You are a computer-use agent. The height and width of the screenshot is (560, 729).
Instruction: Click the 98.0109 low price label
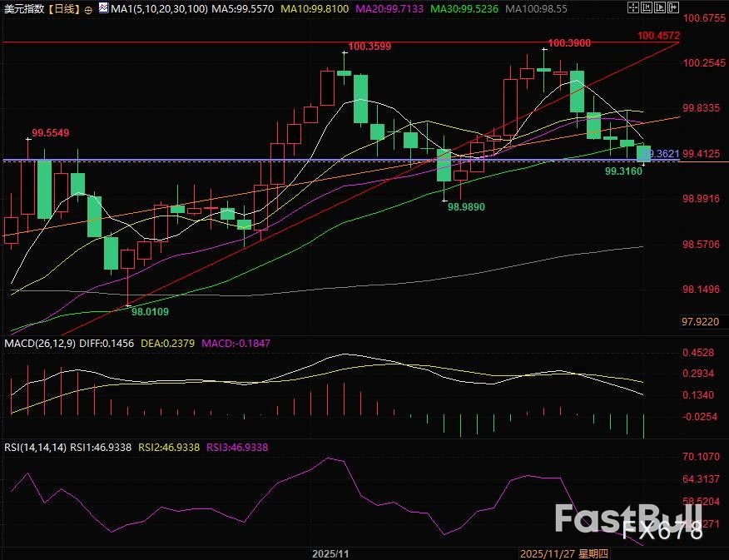point(151,311)
